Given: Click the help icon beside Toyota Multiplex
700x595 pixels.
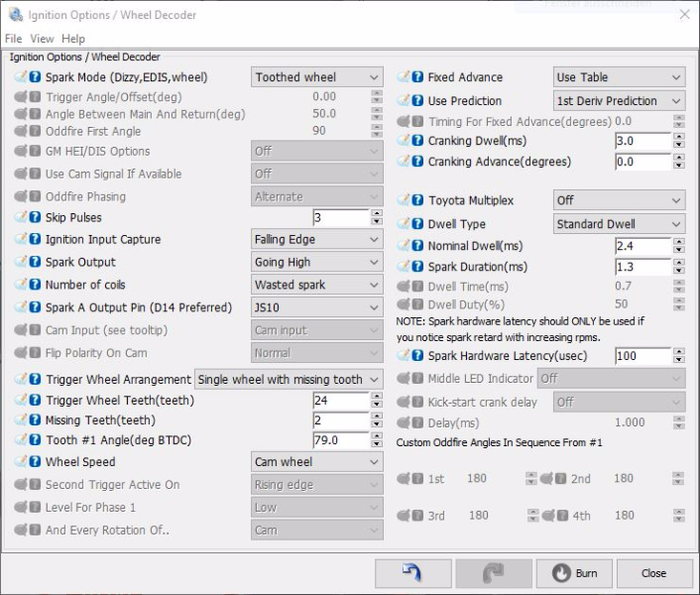Looking at the screenshot, I should pos(417,200).
